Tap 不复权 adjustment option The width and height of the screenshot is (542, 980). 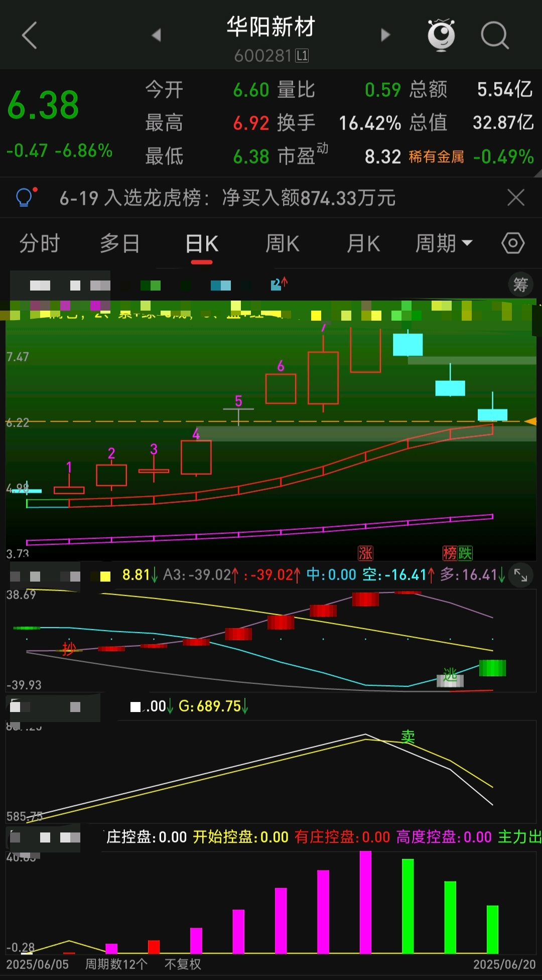(183, 964)
